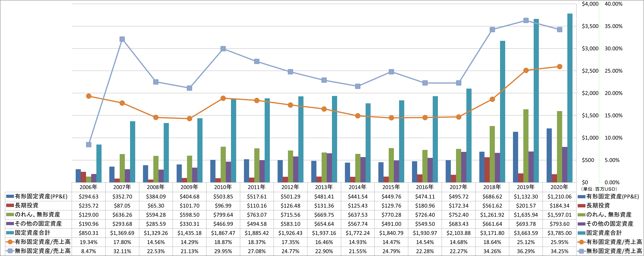Click the orange circle marker in the left legend row

pos(10,242)
